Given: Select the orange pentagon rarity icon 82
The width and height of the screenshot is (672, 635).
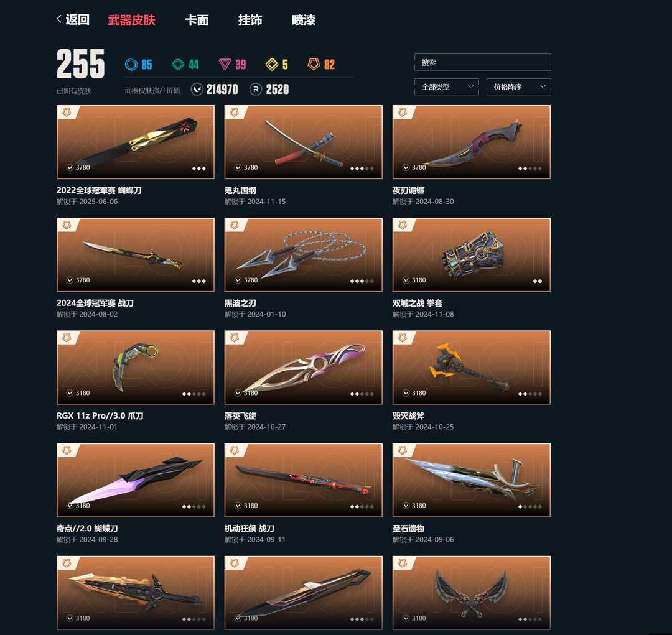Looking at the screenshot, I should [x=314, y=64].
